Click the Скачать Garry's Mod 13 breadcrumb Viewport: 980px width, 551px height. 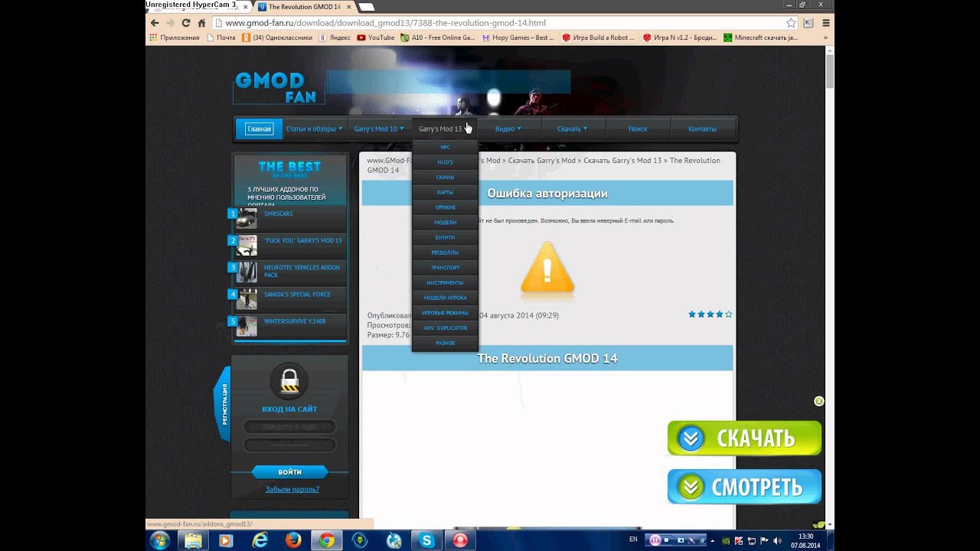[622, 161]
